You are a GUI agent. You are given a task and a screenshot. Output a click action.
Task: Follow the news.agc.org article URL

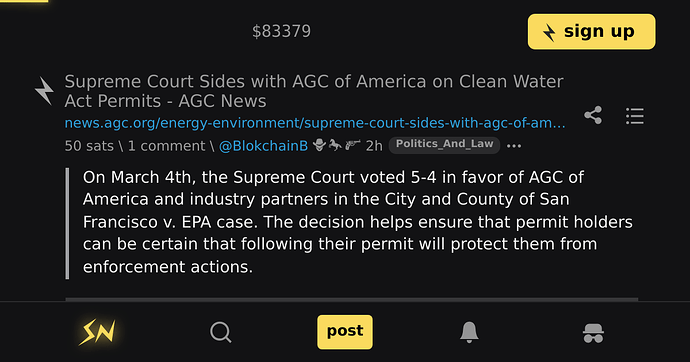[x=315, y=123]
